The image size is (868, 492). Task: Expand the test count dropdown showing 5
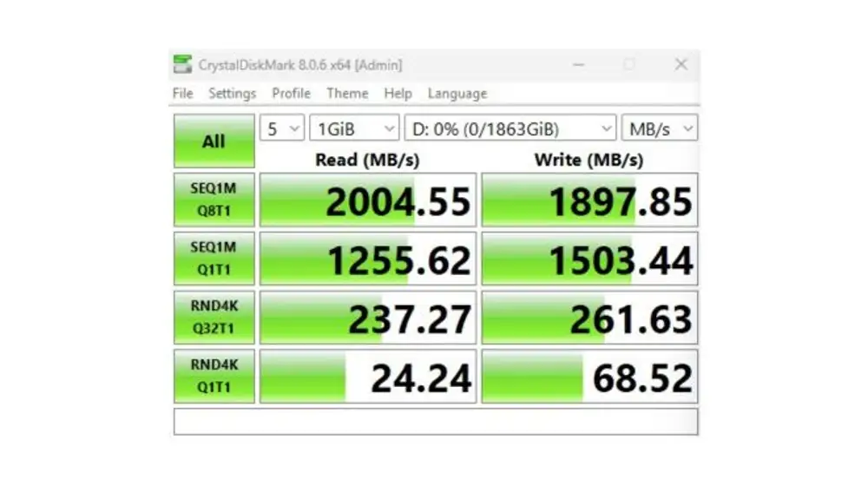pyautogui.click(x=282, y=128)
